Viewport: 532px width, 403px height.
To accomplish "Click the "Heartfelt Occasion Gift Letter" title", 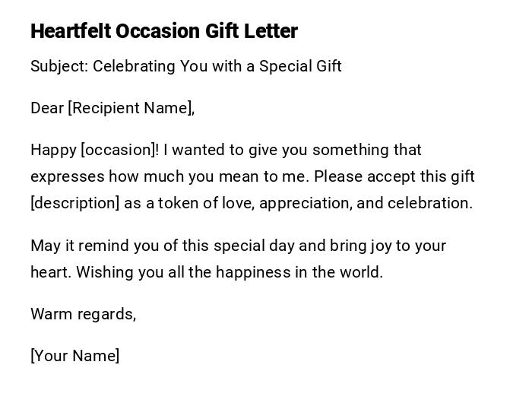I will pyautogui.click(x=164, y=31).
